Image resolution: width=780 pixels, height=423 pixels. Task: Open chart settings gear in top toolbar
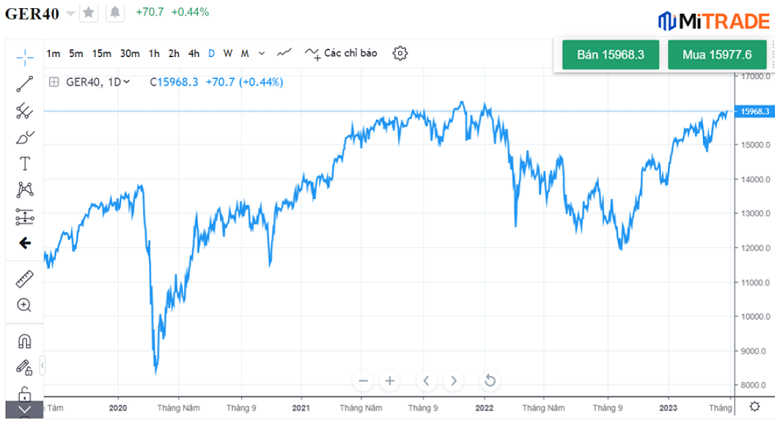pos(400,53)
